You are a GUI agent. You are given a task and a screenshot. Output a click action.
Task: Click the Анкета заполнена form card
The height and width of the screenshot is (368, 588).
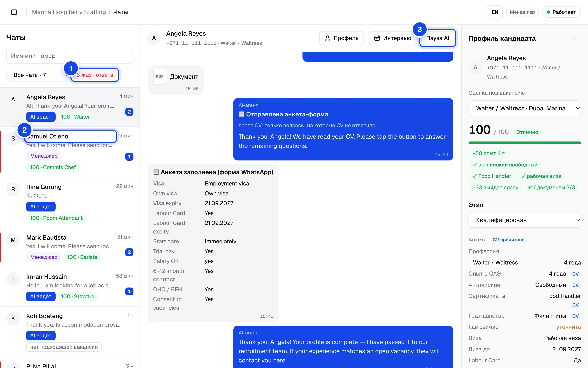(213, 243)
